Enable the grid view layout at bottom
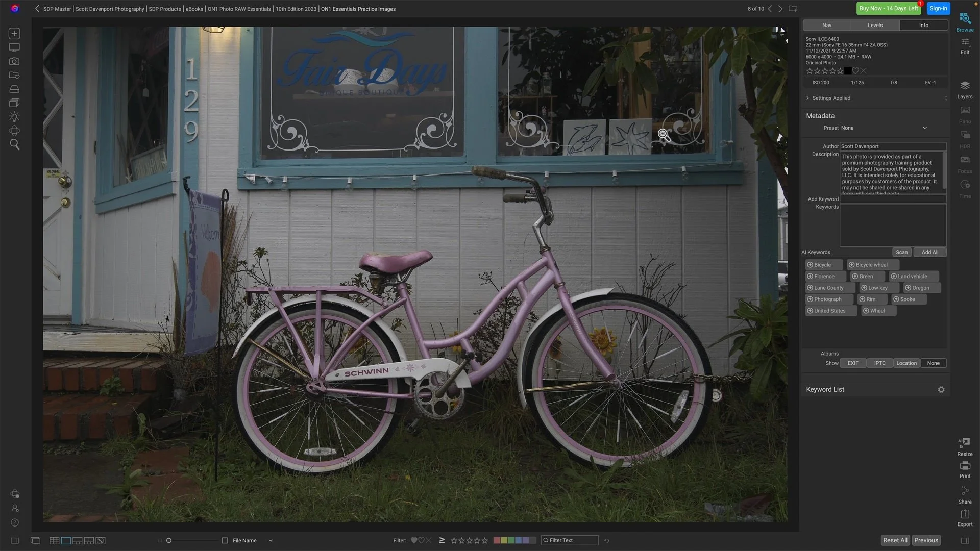 55,540
